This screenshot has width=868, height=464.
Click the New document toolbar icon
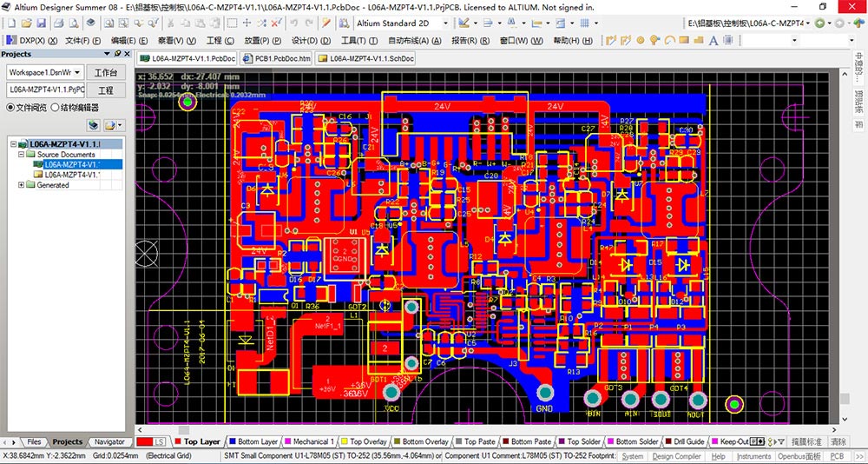[12, 23]
